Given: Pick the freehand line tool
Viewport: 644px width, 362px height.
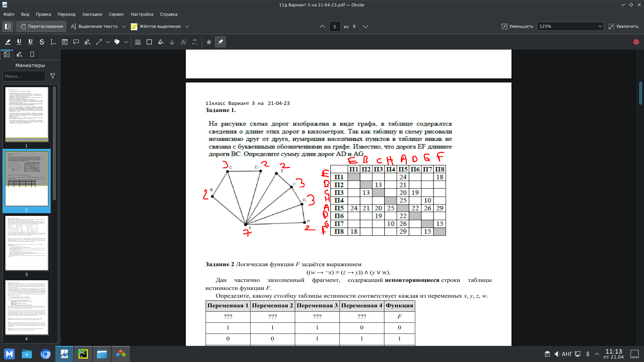Looking at the screenshot, I should point(88,42).
